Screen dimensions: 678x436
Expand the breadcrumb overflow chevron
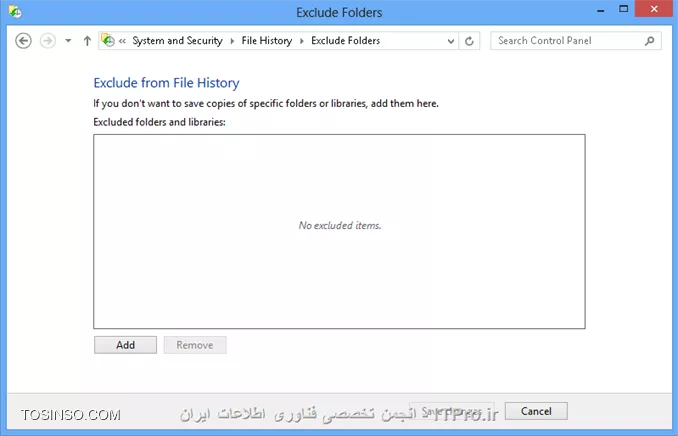click(x=122, y=41)
